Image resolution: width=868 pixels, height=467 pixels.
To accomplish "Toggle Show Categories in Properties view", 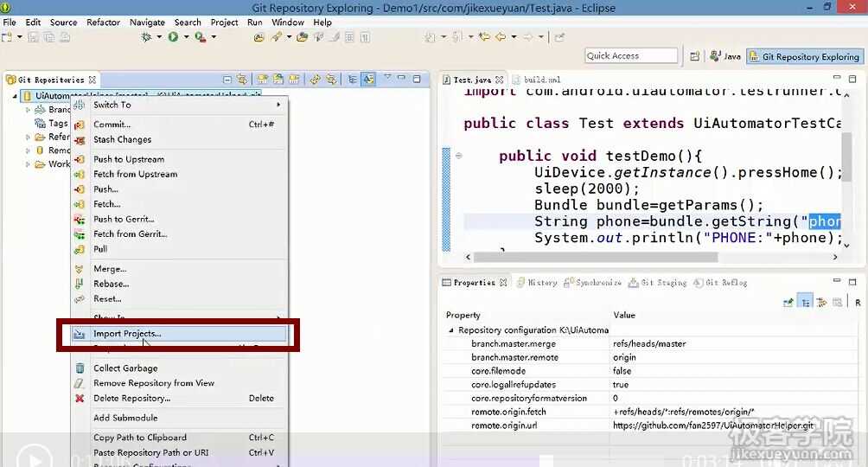I will tap(806, 302).
